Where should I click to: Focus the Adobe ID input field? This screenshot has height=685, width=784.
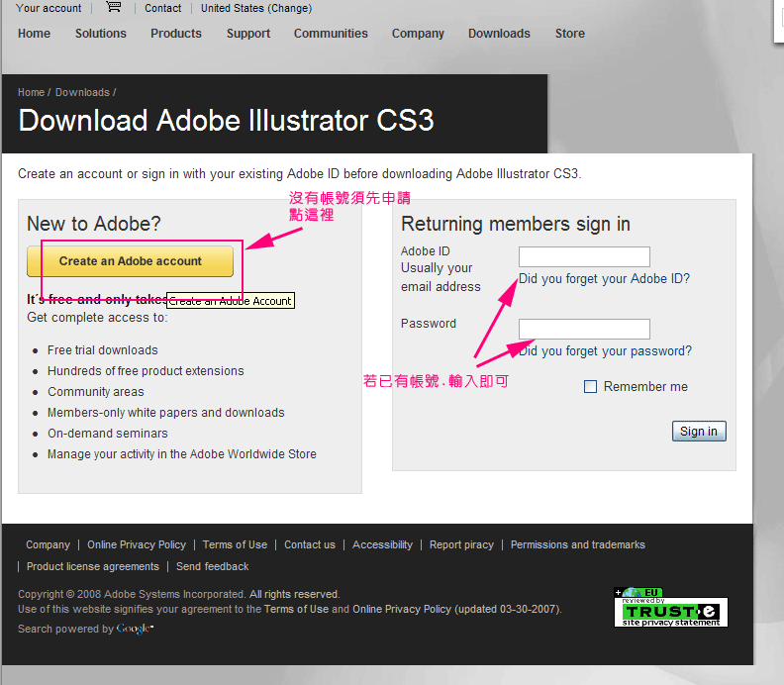pos(584,256)
